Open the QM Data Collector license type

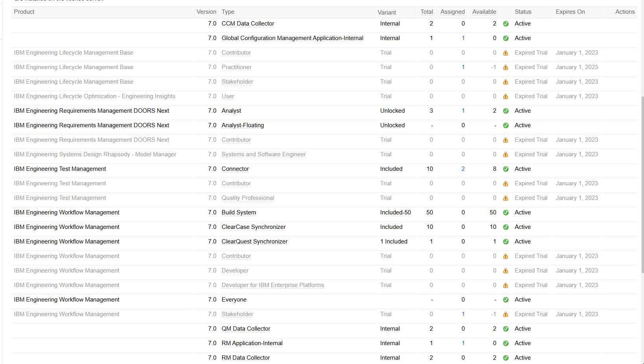point(246,329)
